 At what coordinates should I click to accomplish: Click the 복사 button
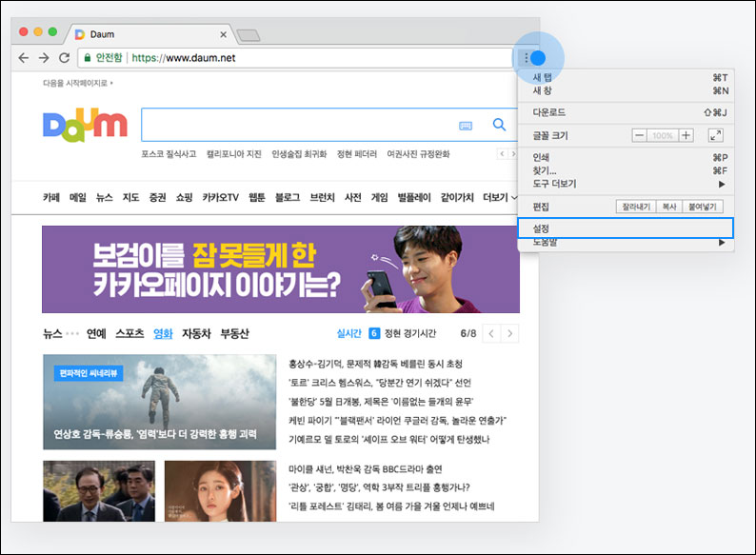(x=669, y=207)
